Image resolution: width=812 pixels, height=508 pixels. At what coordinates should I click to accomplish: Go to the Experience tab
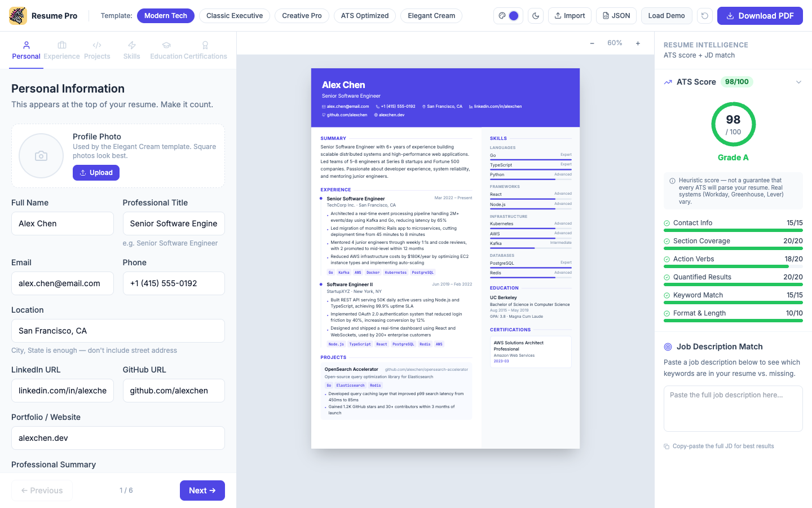tap(62, 50)
